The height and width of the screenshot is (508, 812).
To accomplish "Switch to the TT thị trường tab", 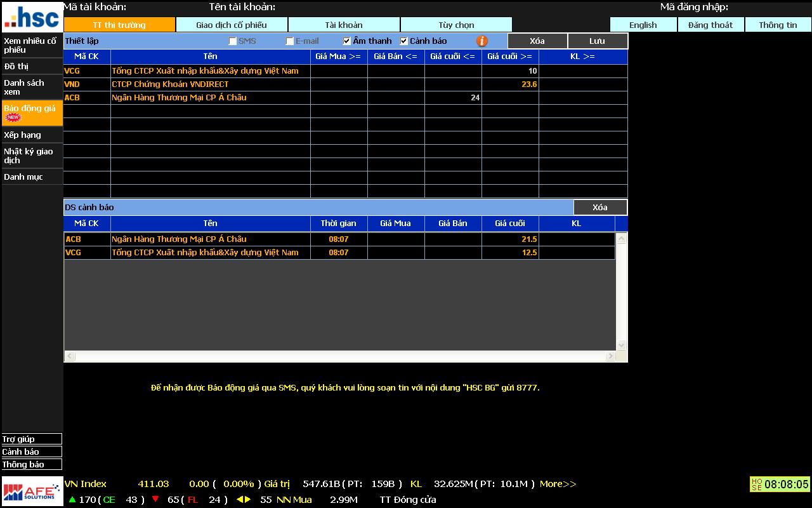I will click(x=119, y=25).
